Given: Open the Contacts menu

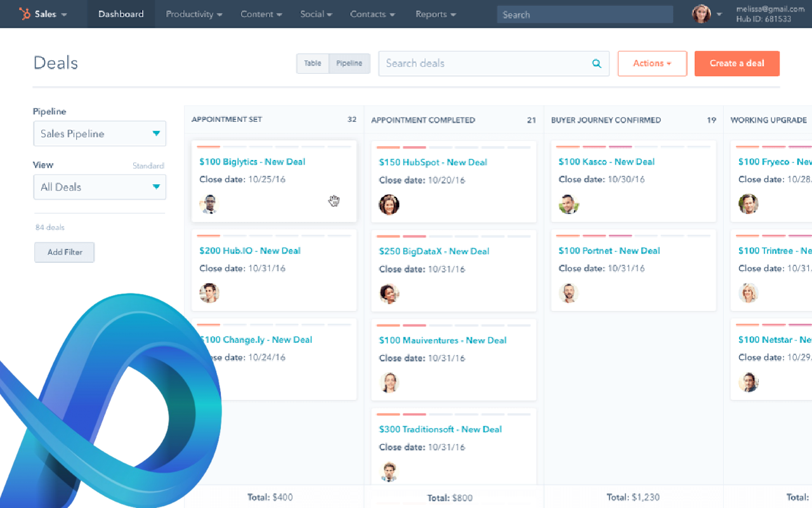Looking at the screenshot, I should pyautogui.click(x=372, y=14).
